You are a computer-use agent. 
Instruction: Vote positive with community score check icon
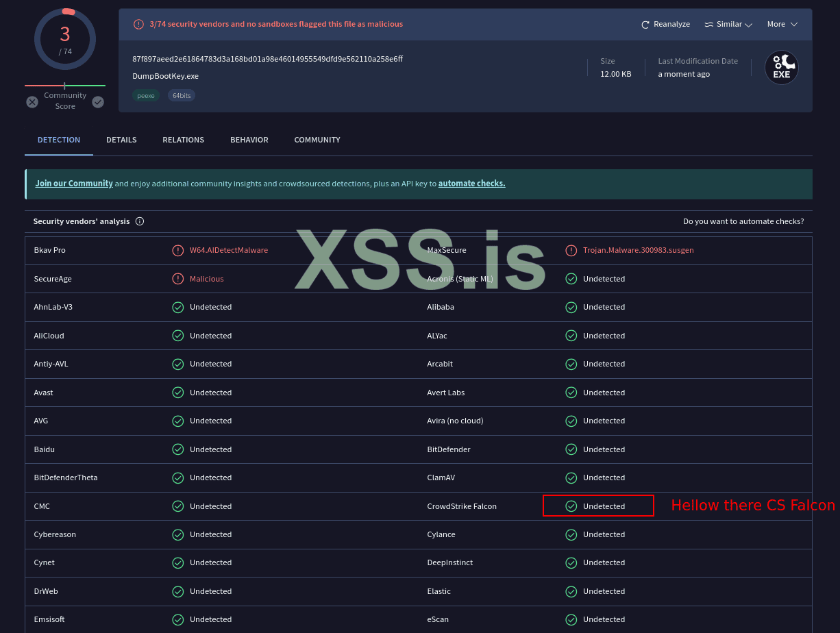click(x=98, y=102)
